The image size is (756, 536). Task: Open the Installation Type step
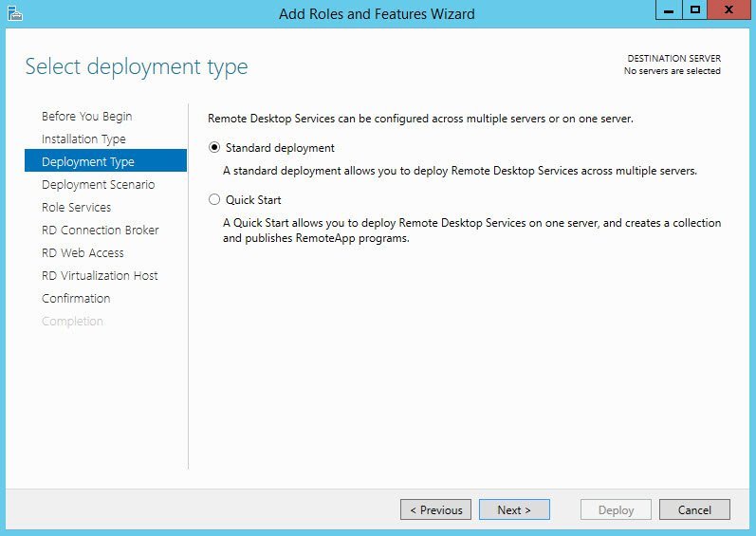pos(83,139)
